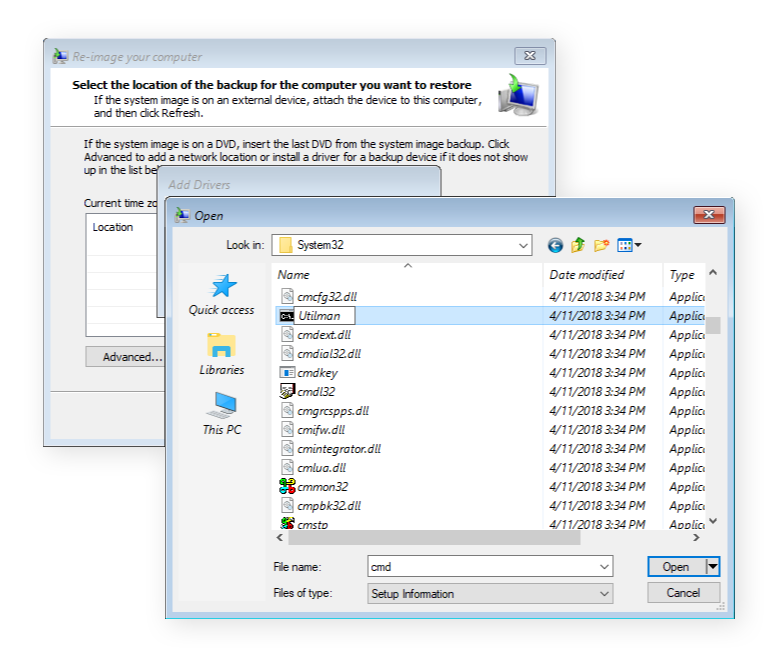The height and width of the screenshot is (663, 781).
Task: Expand the Files of type dropdown
Action: pyautogui.click(x=604, y=594)
